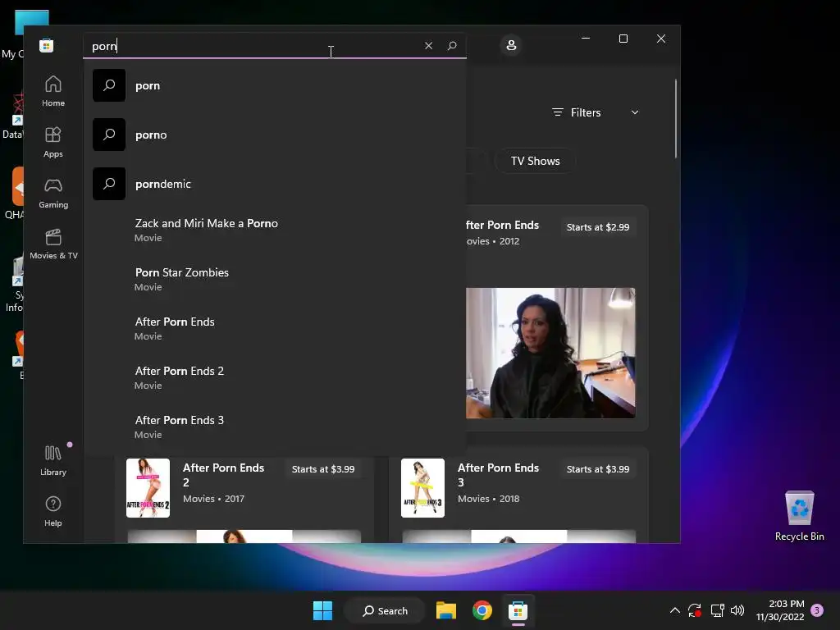Select 'porn' search suggestion
The height and width of the screenshot is (630, 840).
point(275,85)
